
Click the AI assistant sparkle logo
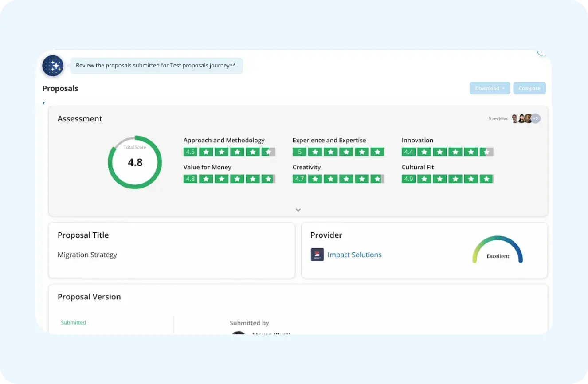[x=53, y=65]
